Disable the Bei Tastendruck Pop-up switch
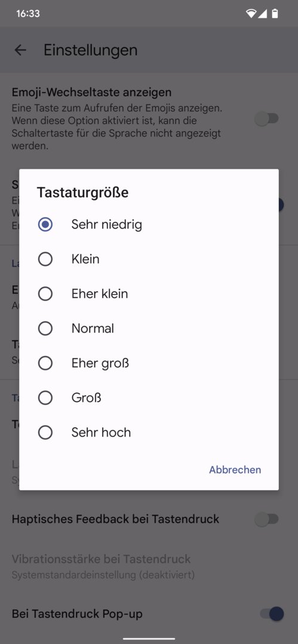 pyautogui.click(x=272, y=614)
